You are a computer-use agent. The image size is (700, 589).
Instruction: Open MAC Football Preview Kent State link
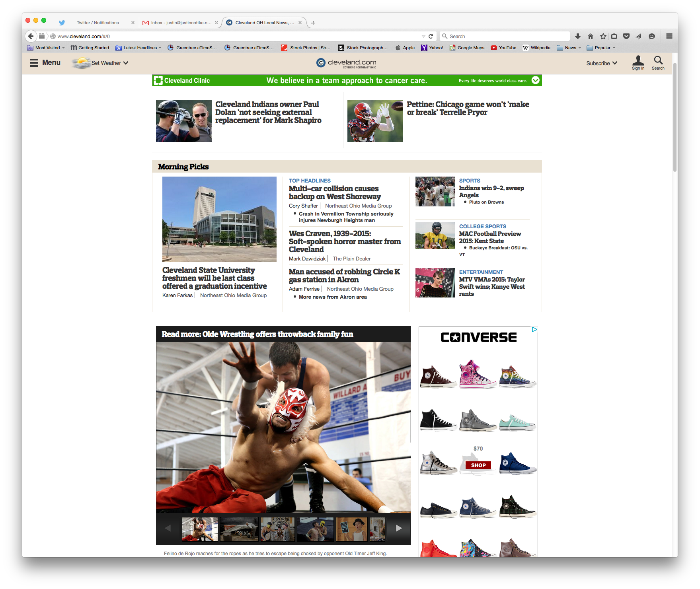coord(489,237)
